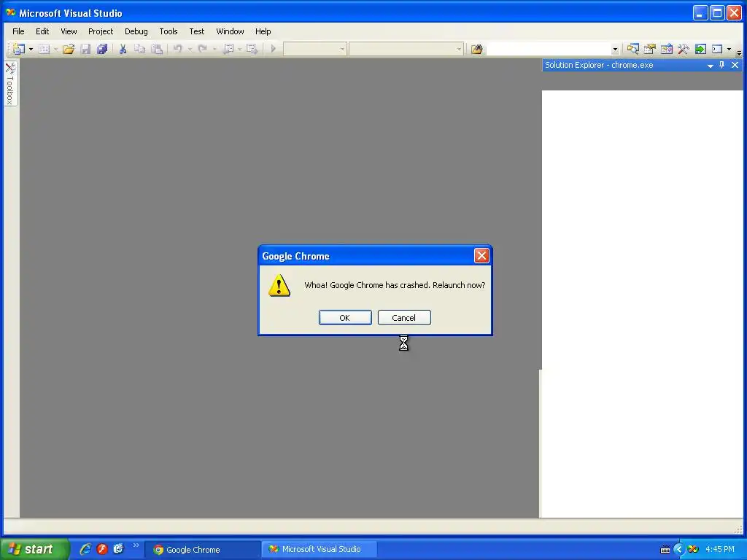
Task: Click the Start Debugging play icon
Action: click(x=274, y=49)
